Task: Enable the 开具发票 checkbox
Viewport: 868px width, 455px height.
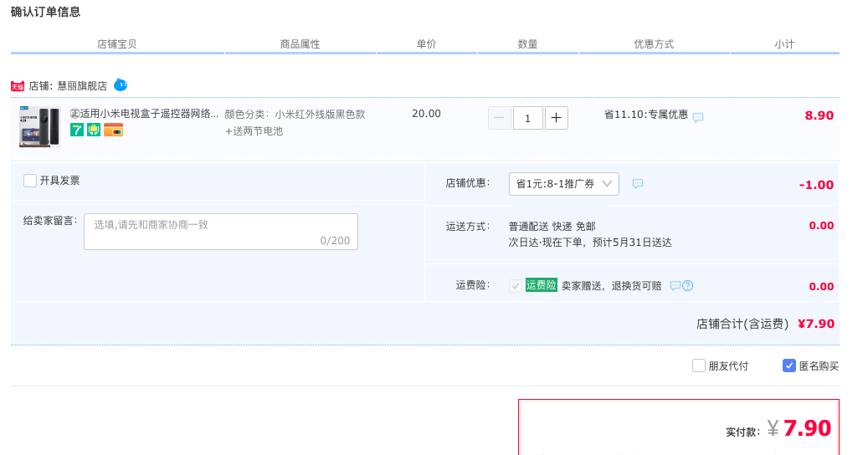Action: coord(30,181)
